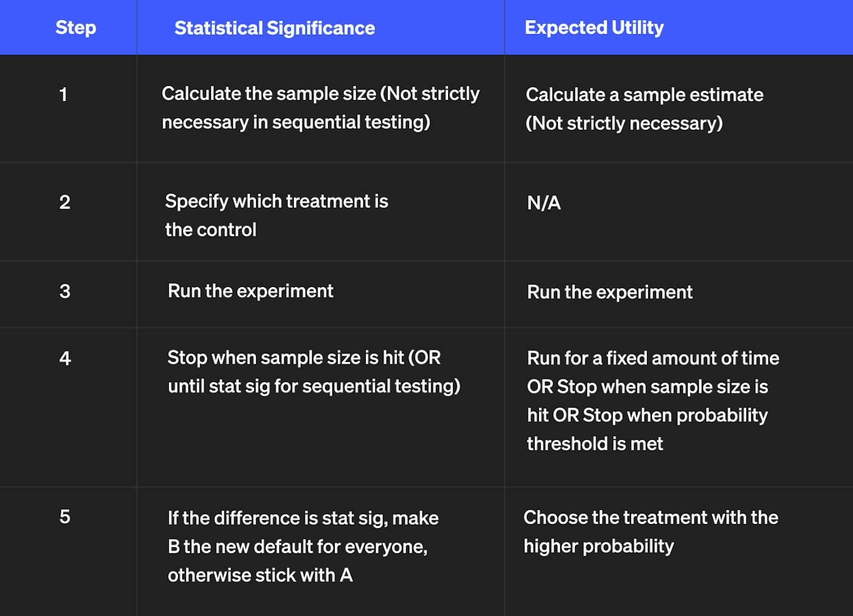Click step number 2 cell
This screenshot has height=616, width=853.
tap(65, 202)
